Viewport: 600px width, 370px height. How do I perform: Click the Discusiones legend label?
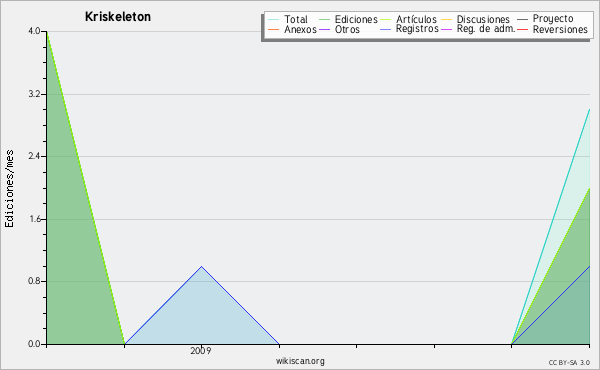(483, 19)
